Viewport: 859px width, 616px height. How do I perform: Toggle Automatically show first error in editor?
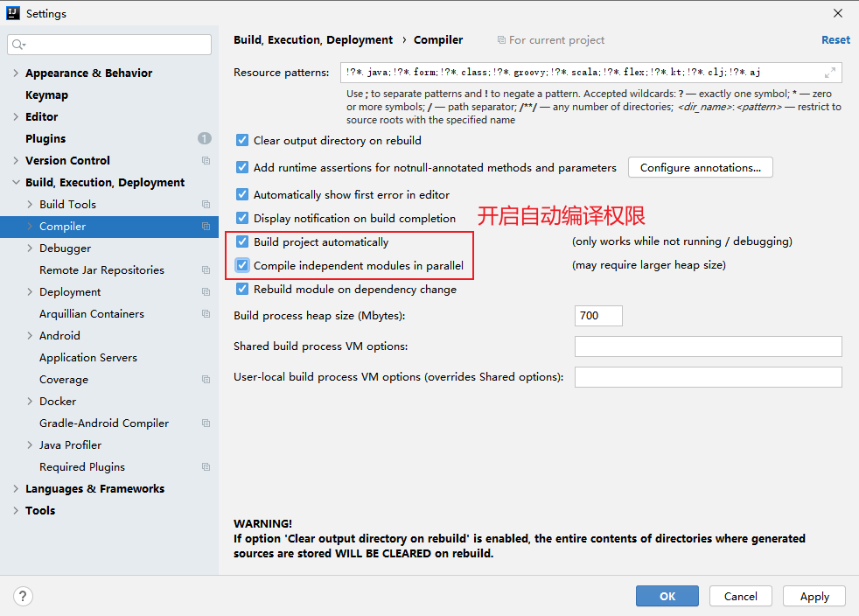click(242, 194)
